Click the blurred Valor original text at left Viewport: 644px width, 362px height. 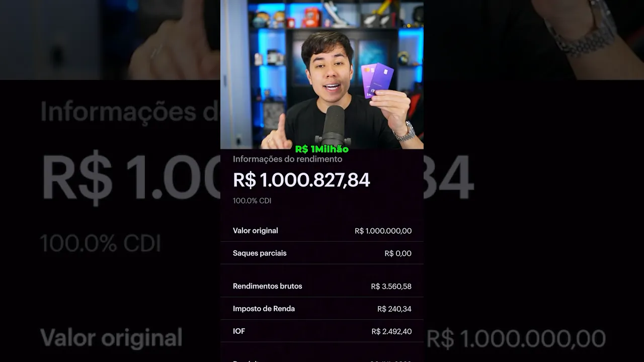coord(111,338)
